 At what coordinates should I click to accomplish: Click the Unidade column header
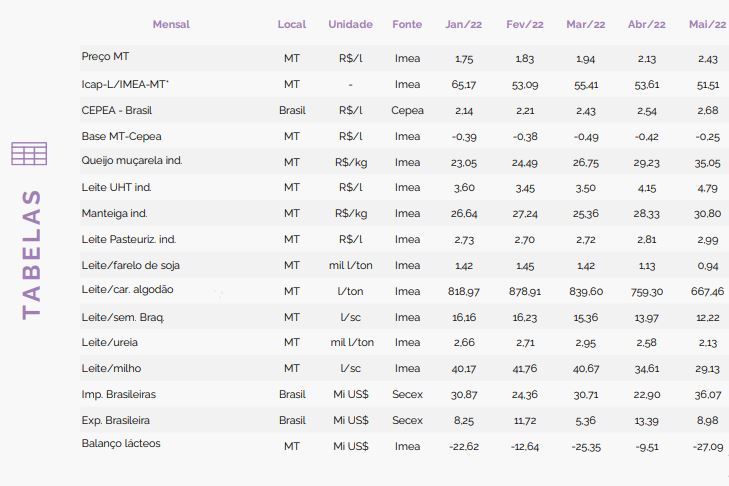[350, 24]
